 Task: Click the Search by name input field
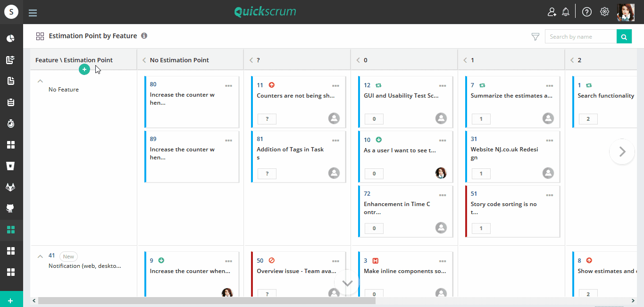pos(580,36)
